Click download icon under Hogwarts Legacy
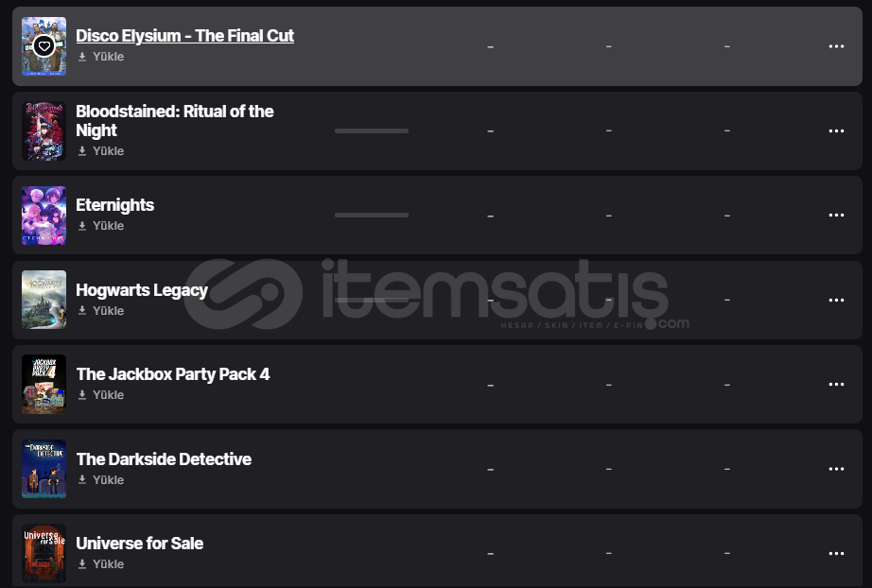This screenshot has height=588, width=872. 82,311
